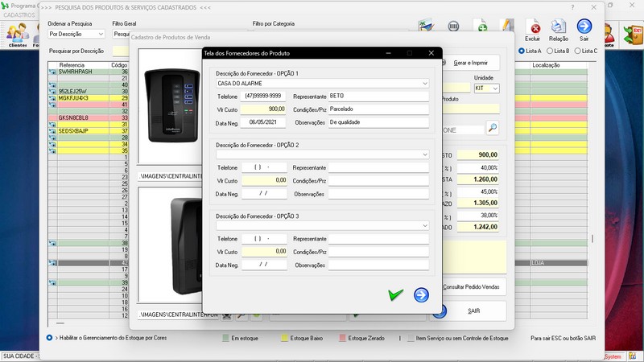Click the Clientes icon in main toolbar
This screenshot has width=644, height=362.
tap(17, 34)
